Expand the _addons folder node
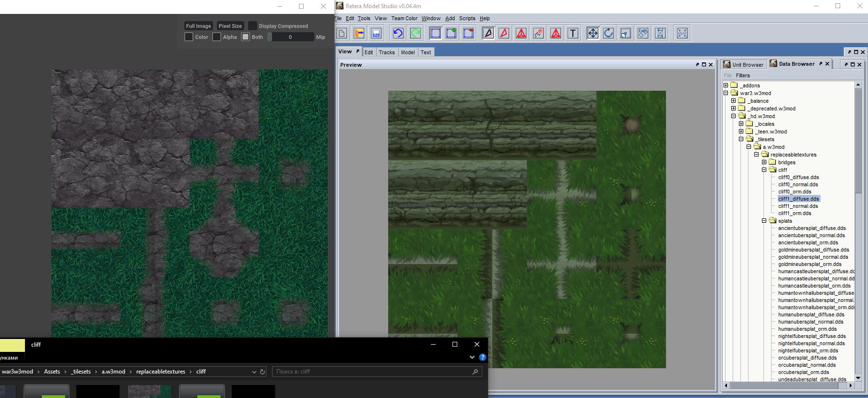Screen dimensions: 868x398 pyautogui.click(x=725, y=85)
